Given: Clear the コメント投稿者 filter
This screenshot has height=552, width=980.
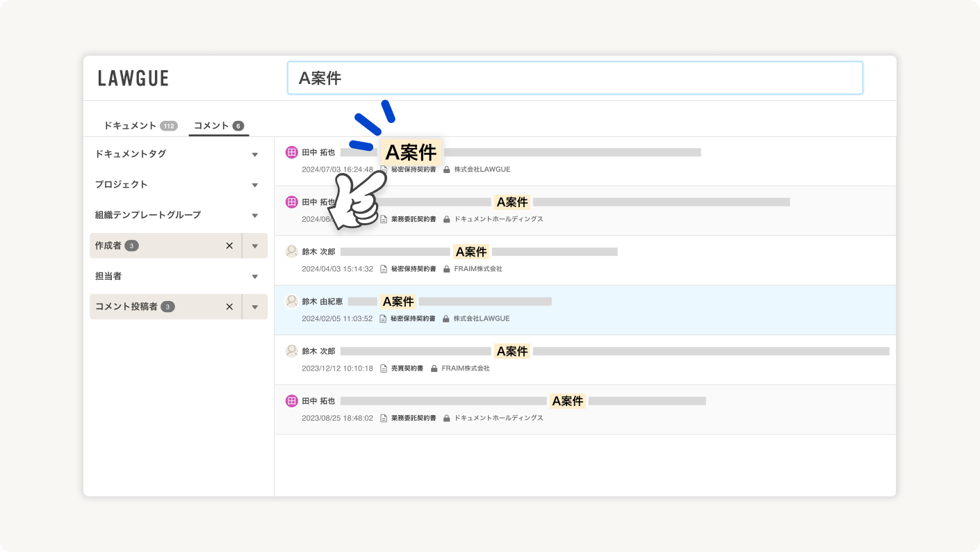Looking at the screenshot, I should pos(229,307).
